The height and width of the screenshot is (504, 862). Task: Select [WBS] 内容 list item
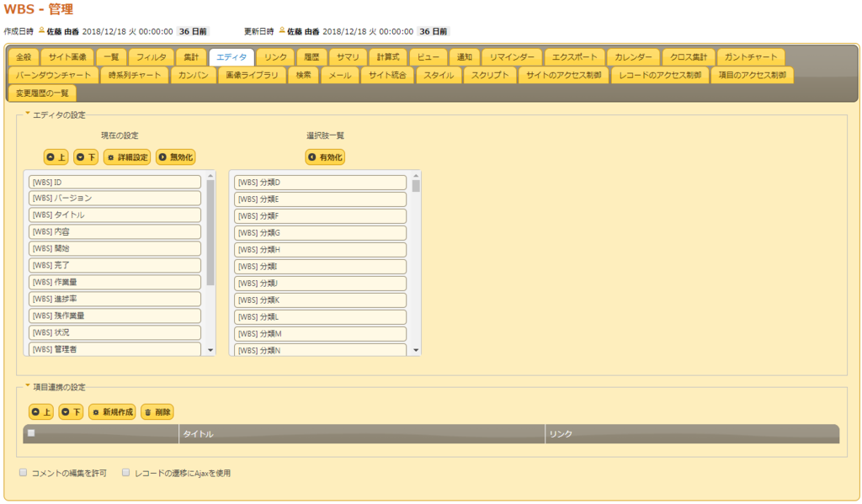point(114,232)
